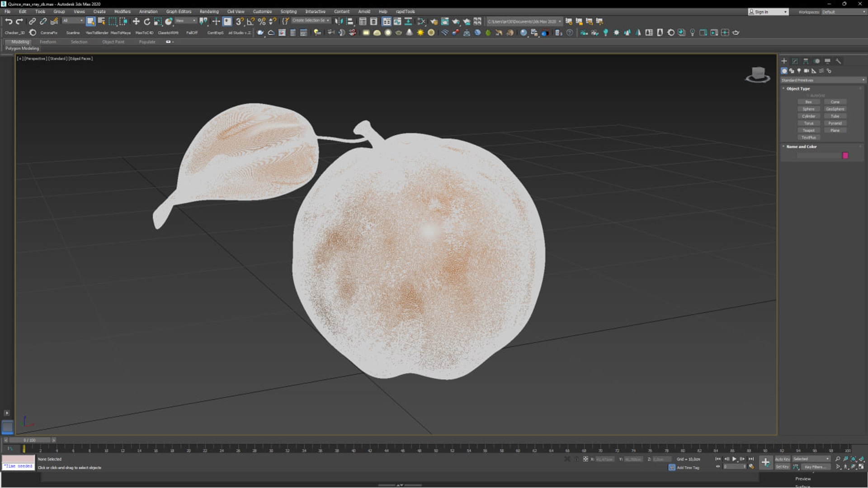
Task: Click the Play Animation button
Action: click(x=734, y=459)
